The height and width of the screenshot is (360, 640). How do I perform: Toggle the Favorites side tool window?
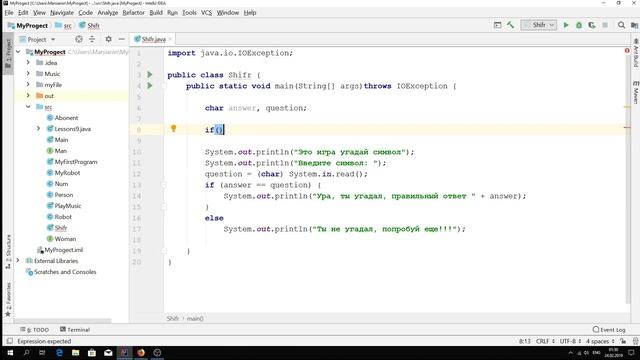(8, 300)
